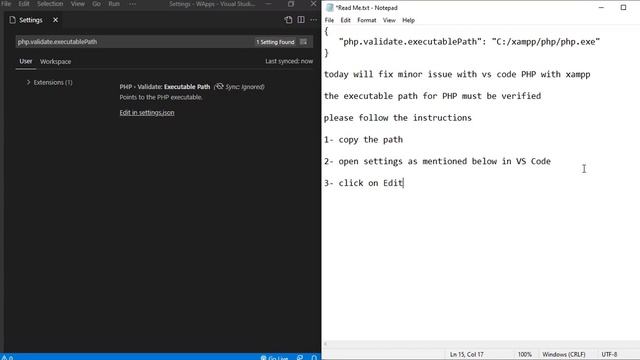Open the Edit menu in Notepad
The width and height of the screenshot is (640, 360).
[x=345, y=20]
